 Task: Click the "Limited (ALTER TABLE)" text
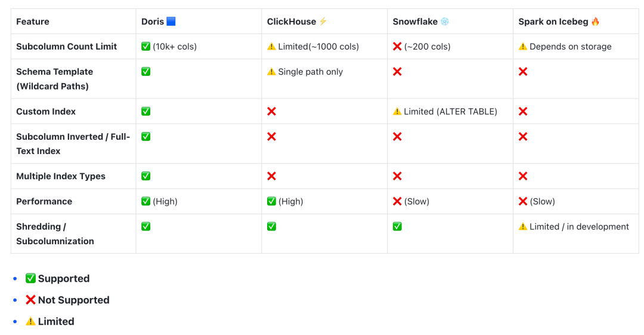coord(450,111)
